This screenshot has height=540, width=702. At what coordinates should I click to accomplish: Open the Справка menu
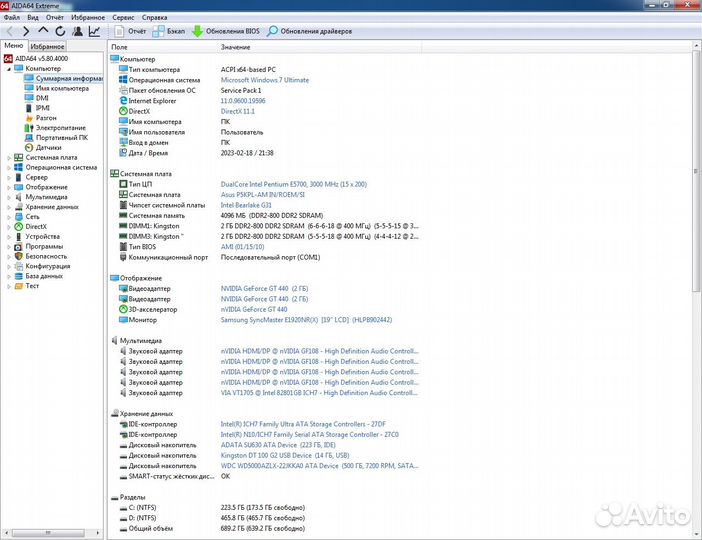[154, 17]
